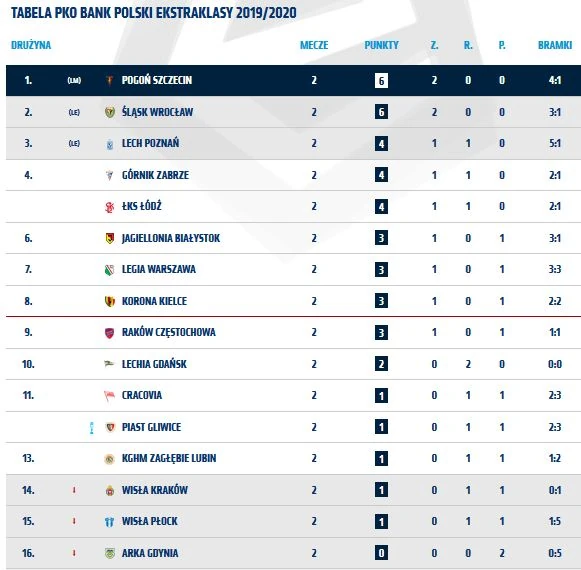Sort table by the PUNKTY column header

point(381,45)
